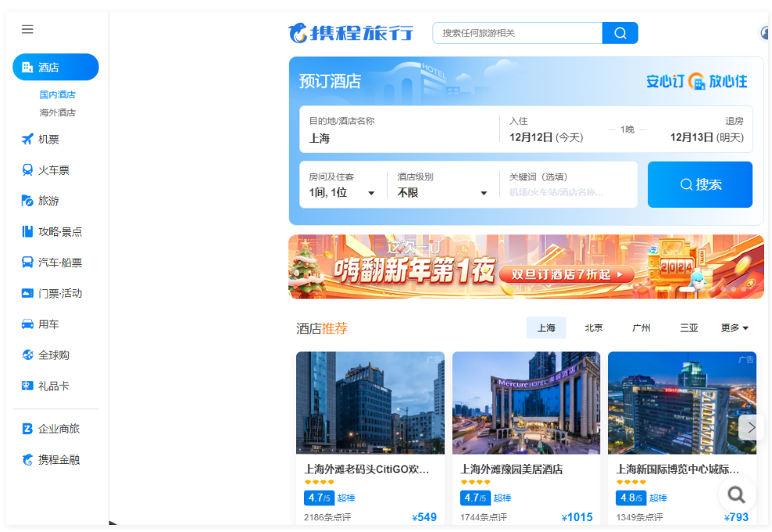Viewport: 772px width, 532px height.
Task: Click the 企业商旅 business travel icon
Action: click(27, 429)
